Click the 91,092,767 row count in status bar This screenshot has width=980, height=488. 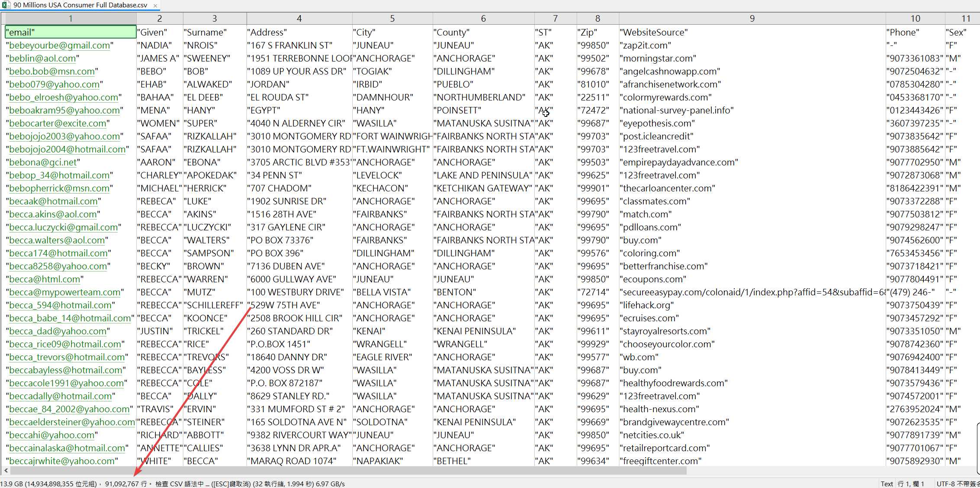pos(125,484)
